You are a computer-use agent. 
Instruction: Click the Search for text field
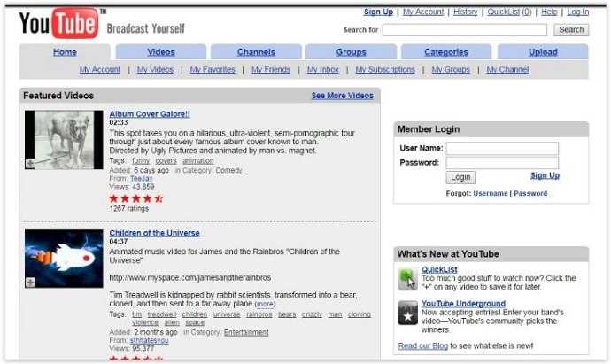465,30
